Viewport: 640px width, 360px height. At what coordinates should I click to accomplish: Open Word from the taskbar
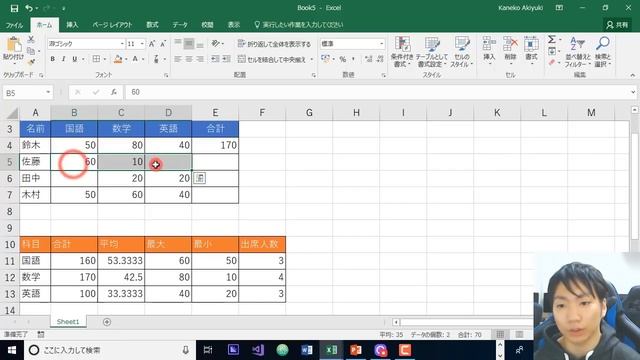[307, 350]
